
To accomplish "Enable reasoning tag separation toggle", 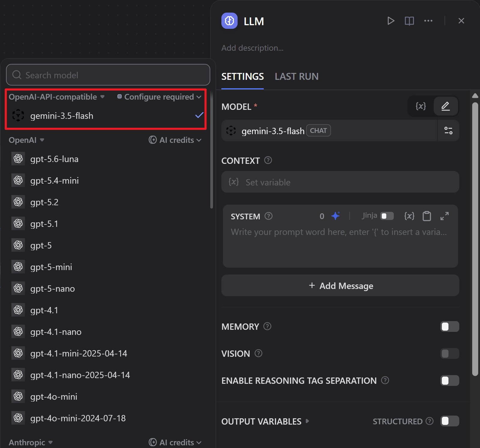I will (x=450, y=380).
